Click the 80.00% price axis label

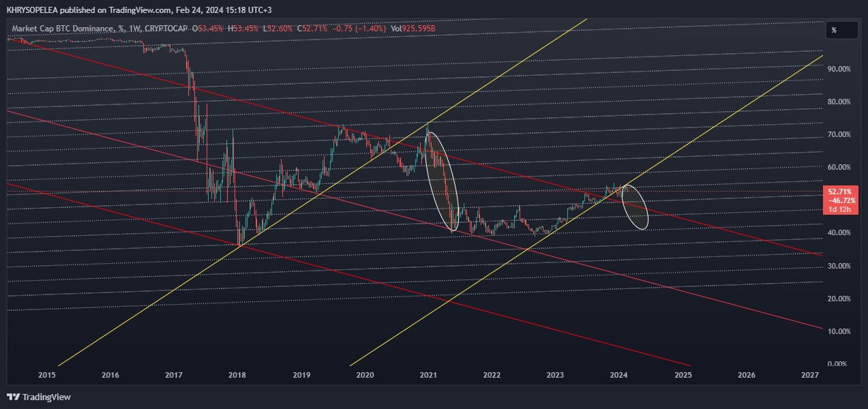pos(839,102)
